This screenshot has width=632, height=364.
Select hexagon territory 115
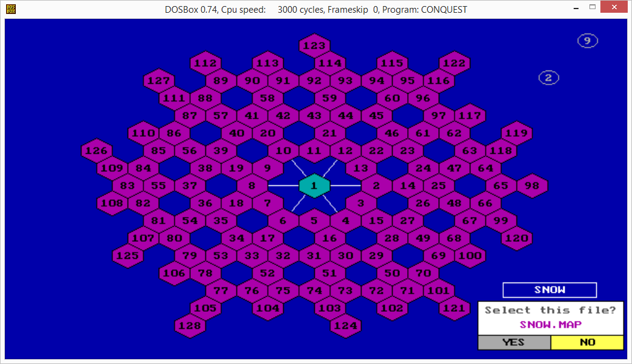pos(392,63)
